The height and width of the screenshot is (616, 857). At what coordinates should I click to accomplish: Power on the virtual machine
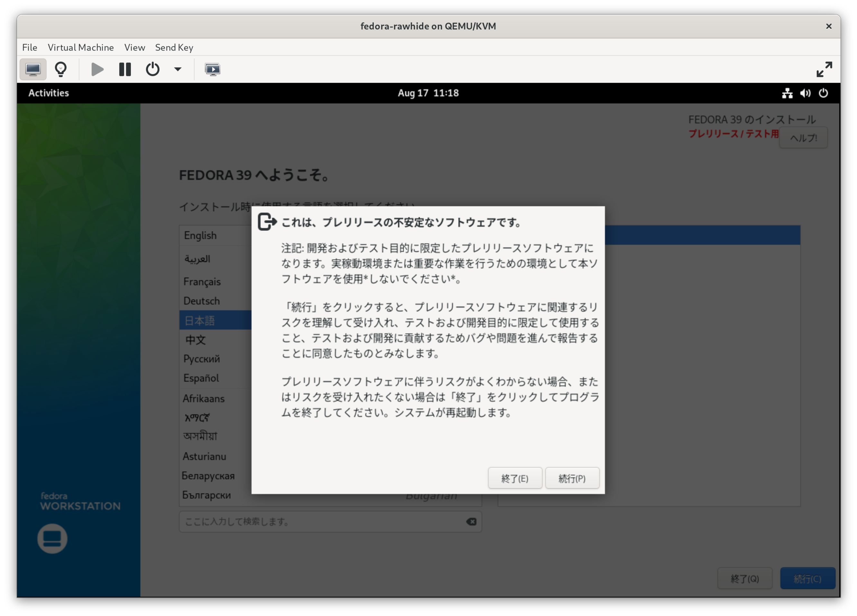(x=97, y=69)
